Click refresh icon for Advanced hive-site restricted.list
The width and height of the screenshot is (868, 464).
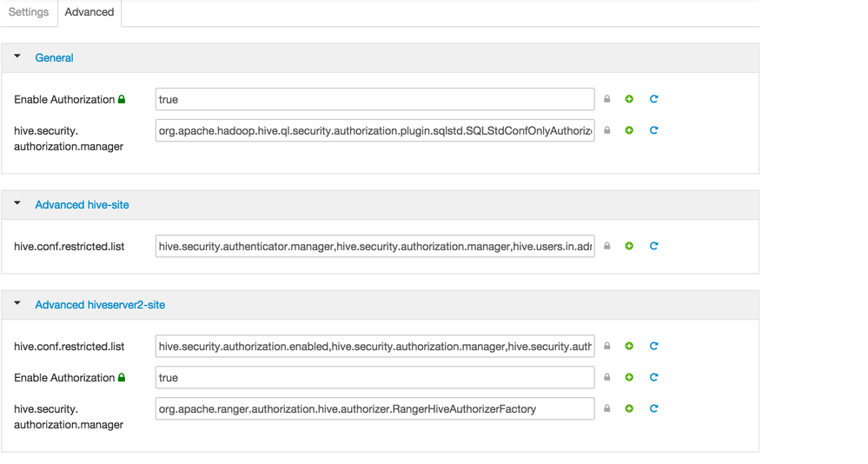pyautogui.click(x=654, y=246)
